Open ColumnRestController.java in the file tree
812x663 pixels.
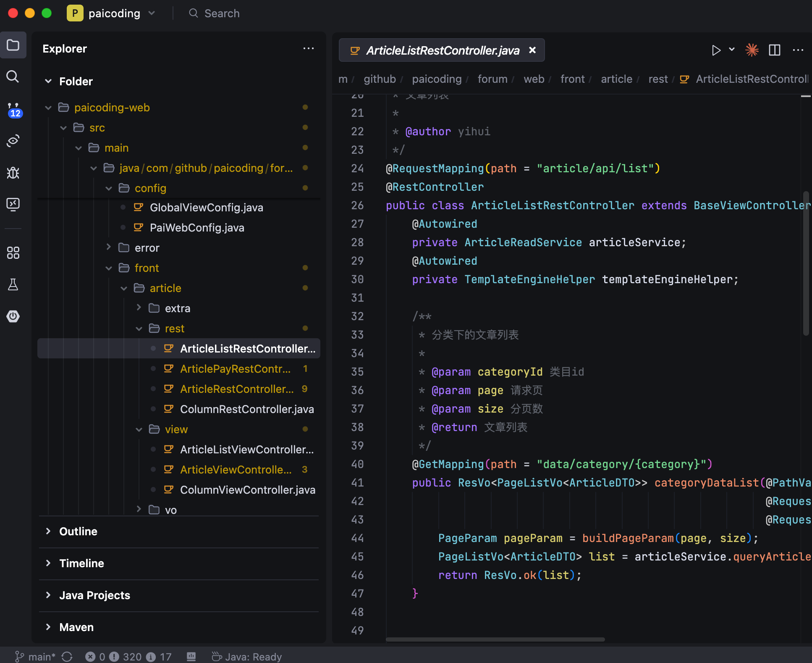pos(246,409)
